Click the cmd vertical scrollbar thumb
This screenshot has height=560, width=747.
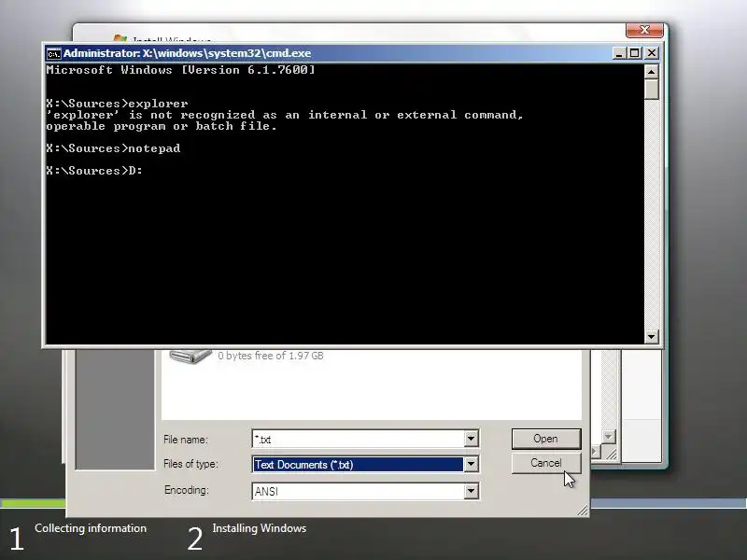(x=651, y=89)
